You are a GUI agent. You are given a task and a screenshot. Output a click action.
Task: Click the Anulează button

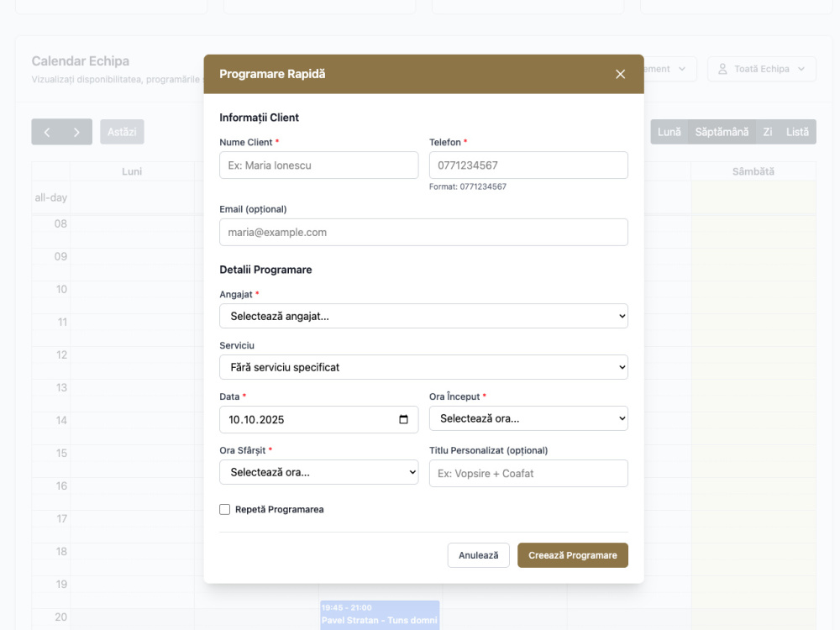click(479, 555)
